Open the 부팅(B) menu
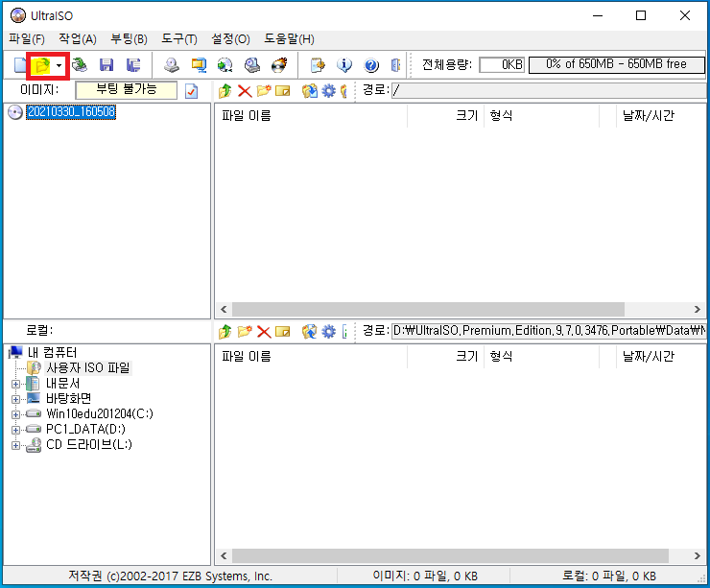Screen dimensions: 710x588 pos(130,39)
